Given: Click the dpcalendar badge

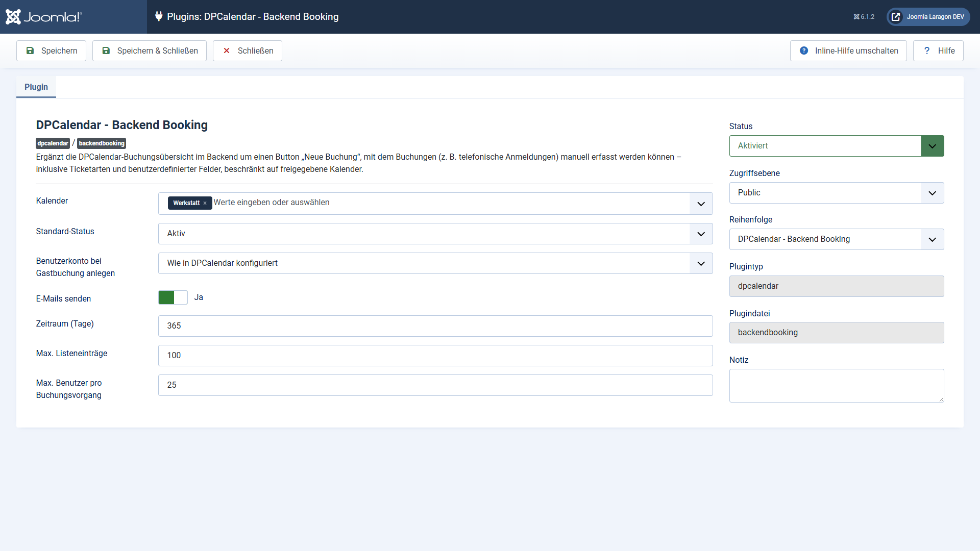Looking at the screenshot, I should pos(53,143).
